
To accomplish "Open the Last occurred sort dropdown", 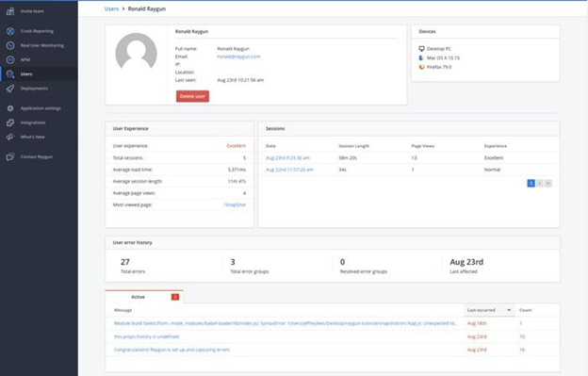I will click(x=489, y=310).
